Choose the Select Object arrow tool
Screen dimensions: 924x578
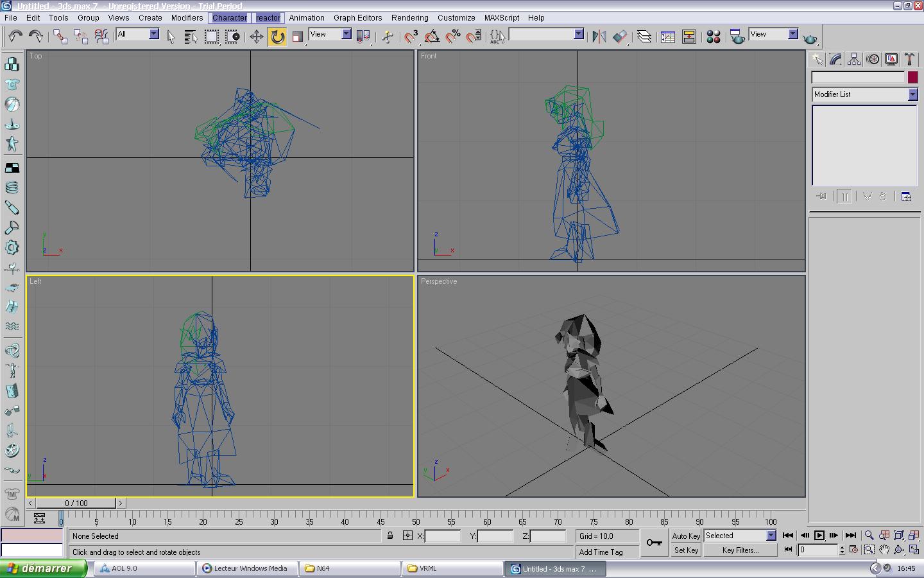[171, 37]
